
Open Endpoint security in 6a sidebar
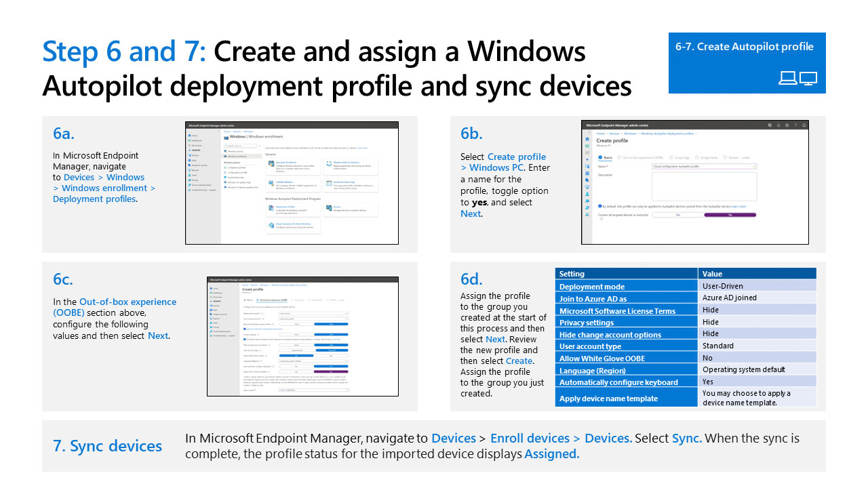[198, 165]
